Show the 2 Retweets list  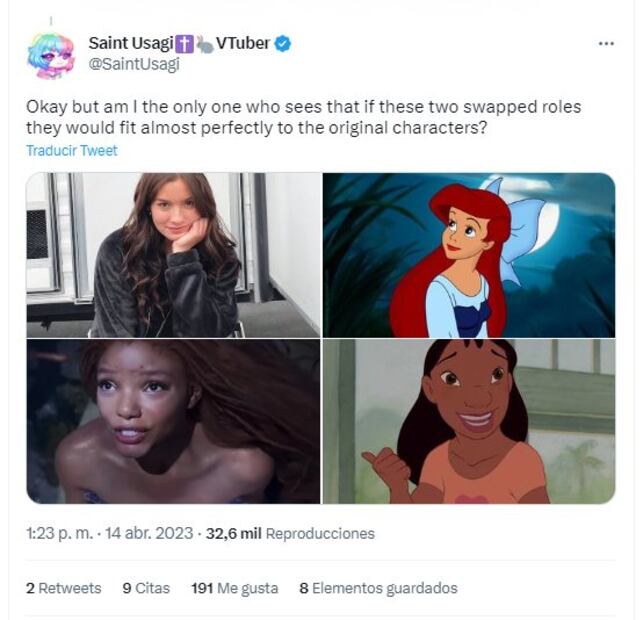(x=64, y=588)
